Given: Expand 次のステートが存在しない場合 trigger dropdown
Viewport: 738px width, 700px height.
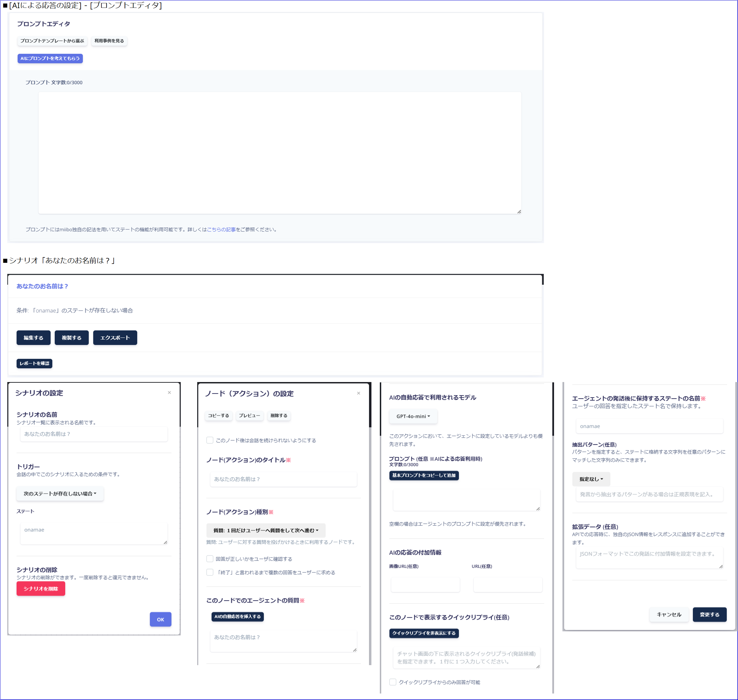Looking at the screenshot, I should 60,494.
